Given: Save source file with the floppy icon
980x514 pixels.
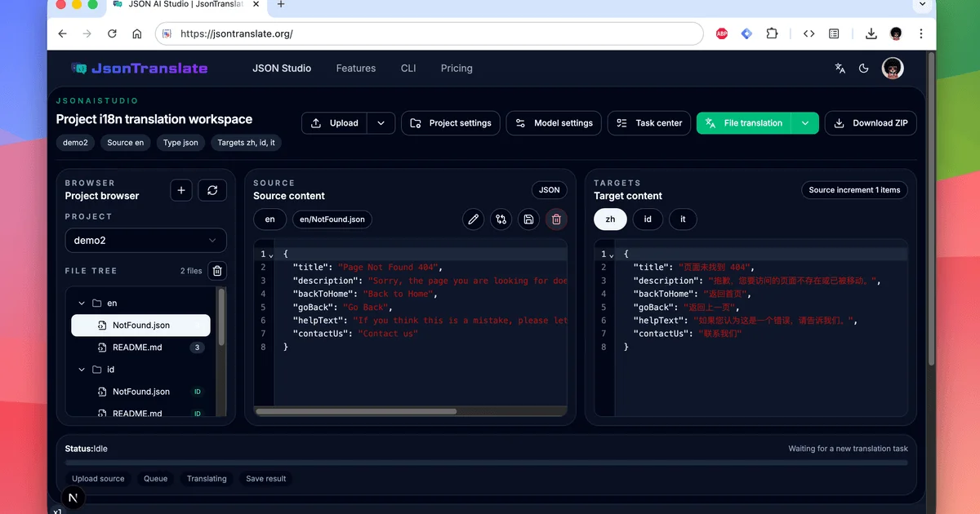Looking at the screenshot, I should tap(528, 219).
